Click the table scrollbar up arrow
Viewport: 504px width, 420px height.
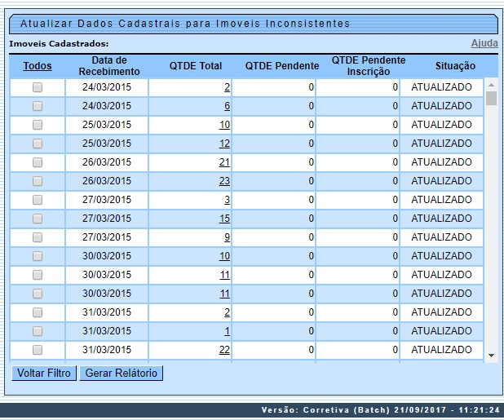pyautogui.click(x=491, y=84)
